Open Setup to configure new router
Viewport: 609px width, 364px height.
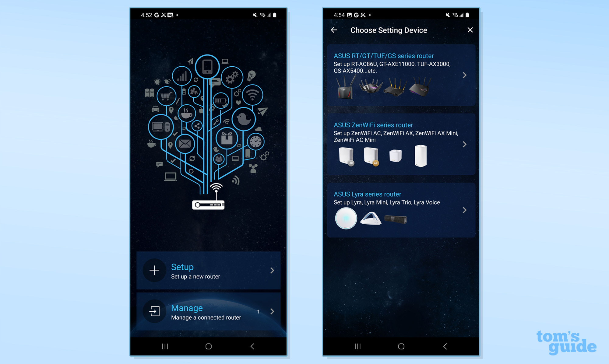coord(210,270)
